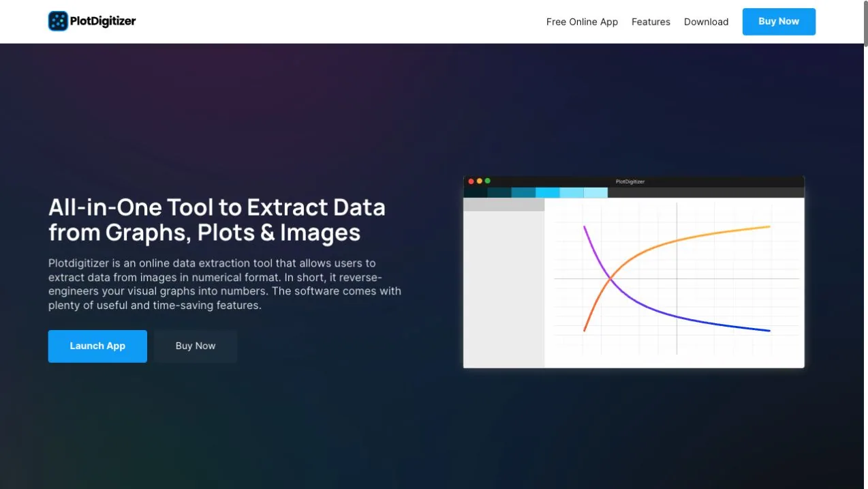
Task: Click the PlotDigitizer logo
Action: (x=92, y=21)
